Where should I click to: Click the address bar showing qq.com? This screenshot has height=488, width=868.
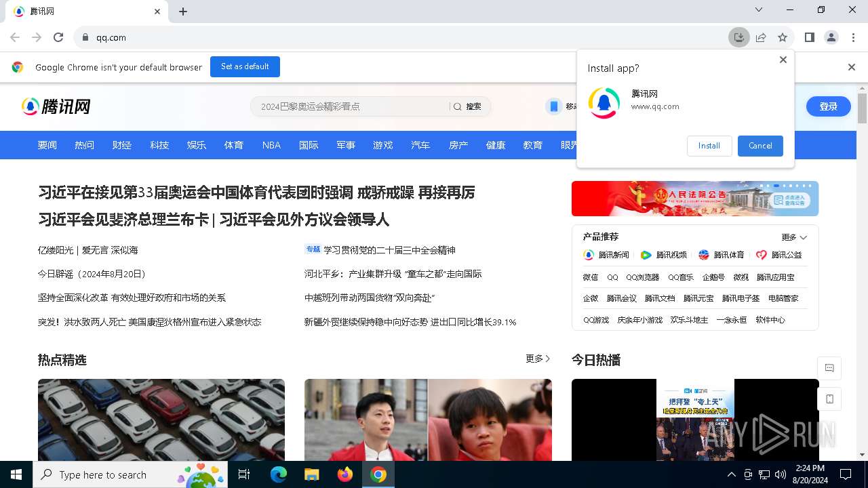(x=400, y=37)
